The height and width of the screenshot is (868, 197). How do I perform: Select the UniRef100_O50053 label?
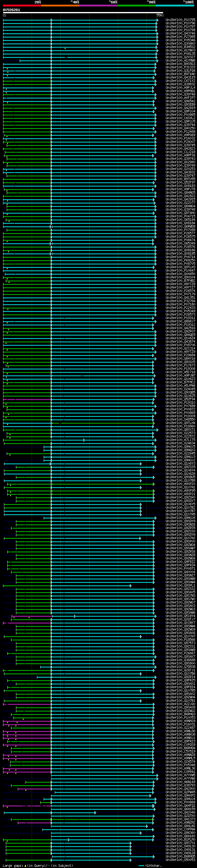180,860
